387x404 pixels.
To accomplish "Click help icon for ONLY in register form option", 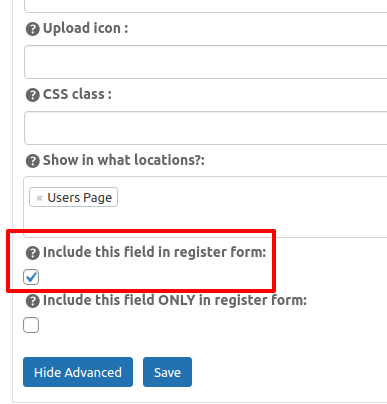I will click(33, 301).
